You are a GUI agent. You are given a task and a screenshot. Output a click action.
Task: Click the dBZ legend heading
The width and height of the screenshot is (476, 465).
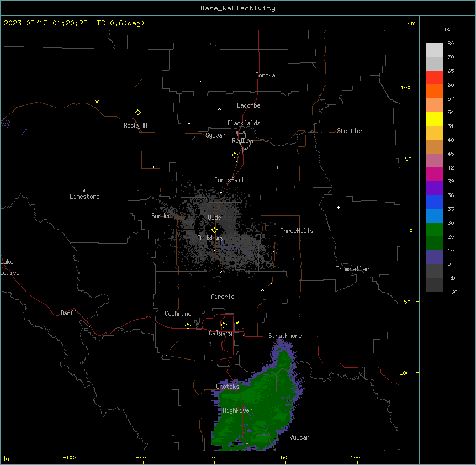447,29
